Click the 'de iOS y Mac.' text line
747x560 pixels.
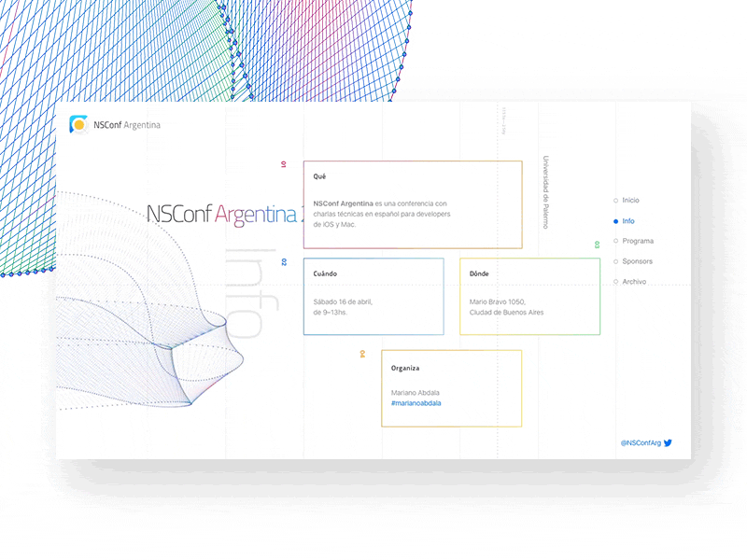tap(334, 224)
